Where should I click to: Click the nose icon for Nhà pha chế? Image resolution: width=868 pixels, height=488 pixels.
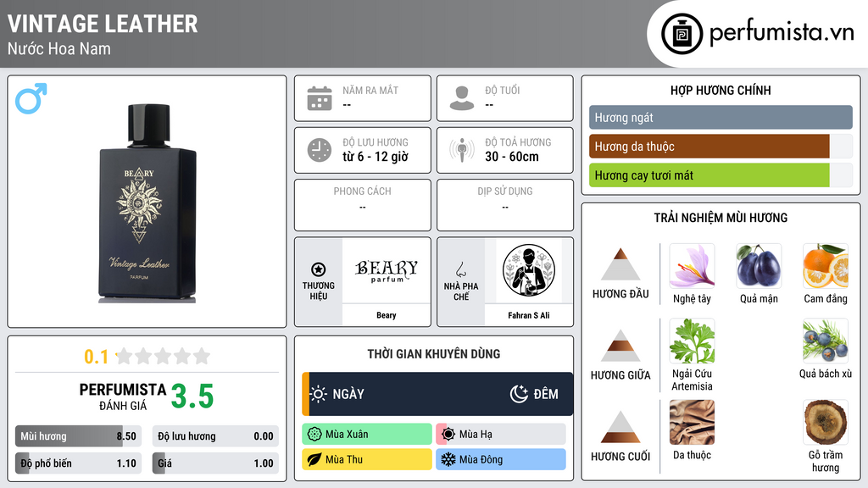(x=460, y=269)
